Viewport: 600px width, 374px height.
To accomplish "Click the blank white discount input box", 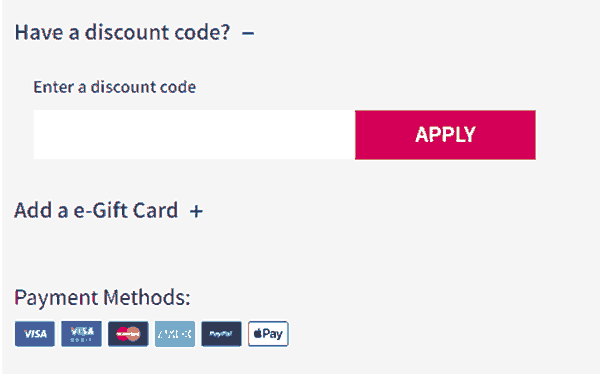I will 194,135.
